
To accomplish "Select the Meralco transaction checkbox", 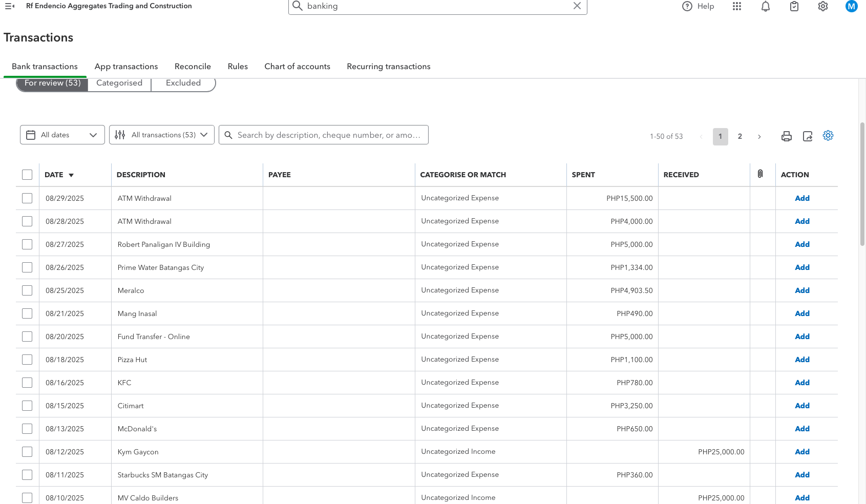I will coord(27,290).
